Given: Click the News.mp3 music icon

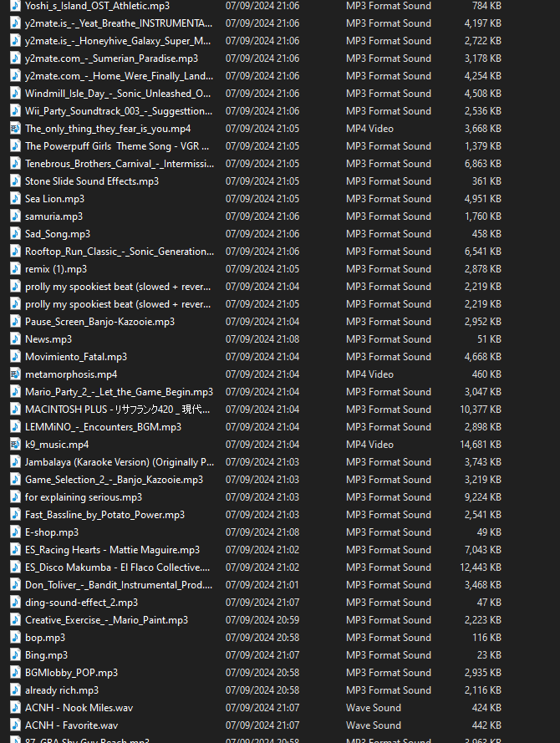Looking at the screenshot, I should pyautogui.click(x=15, y=338).
